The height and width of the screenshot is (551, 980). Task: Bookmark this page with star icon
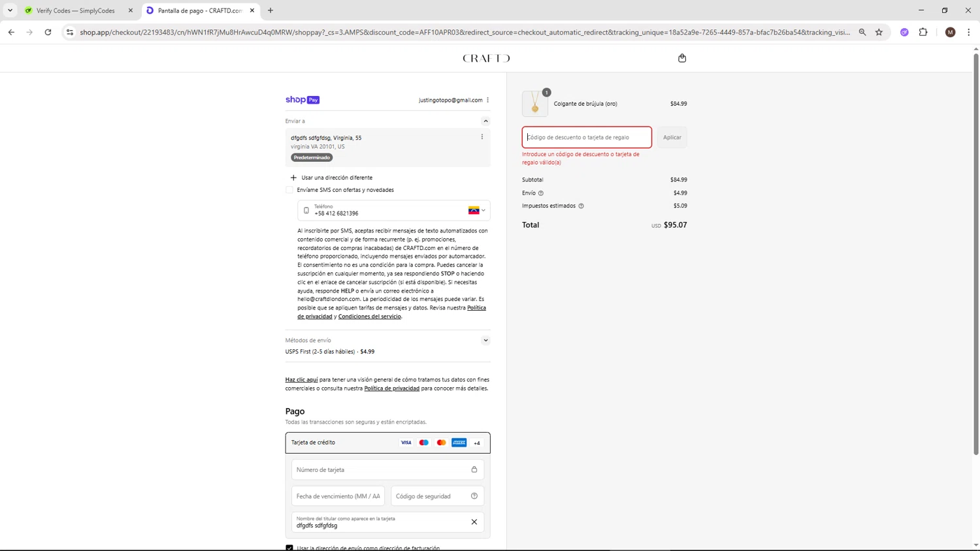coord(879,32)
